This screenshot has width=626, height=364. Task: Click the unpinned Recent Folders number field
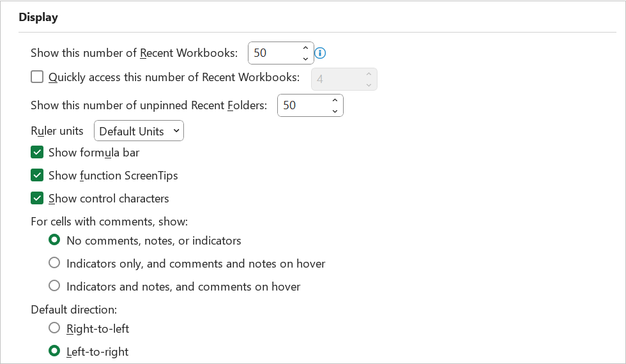tap(304, 105)
